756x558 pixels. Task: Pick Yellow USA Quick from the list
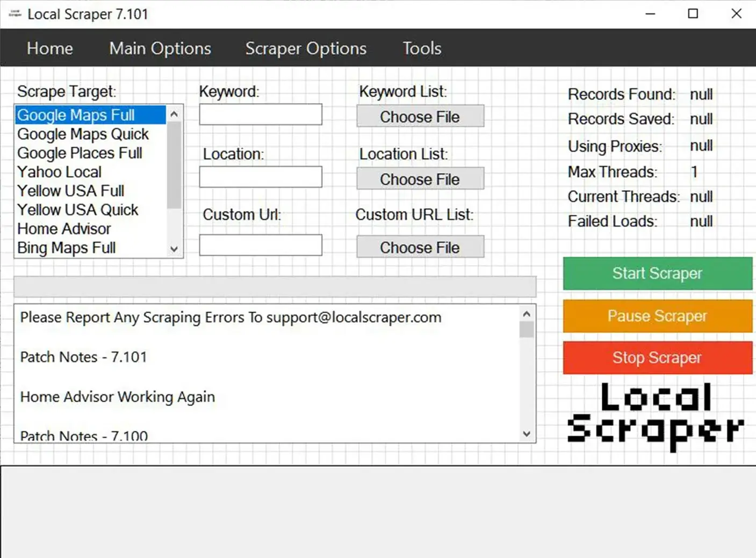click(x=91, y=209)
